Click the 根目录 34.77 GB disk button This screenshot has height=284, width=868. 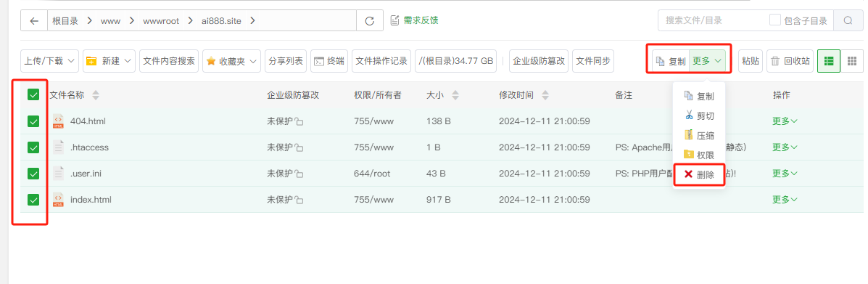click(456, 61)
